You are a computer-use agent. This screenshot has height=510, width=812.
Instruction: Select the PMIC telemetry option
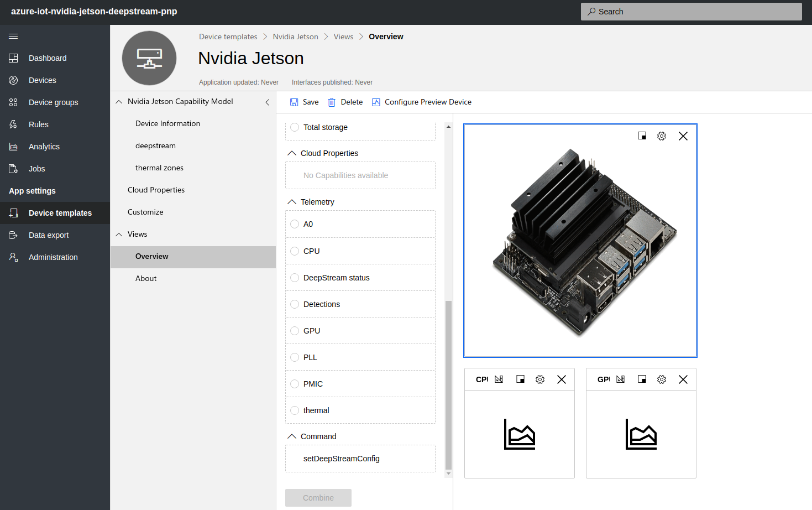tap(295, 384)
